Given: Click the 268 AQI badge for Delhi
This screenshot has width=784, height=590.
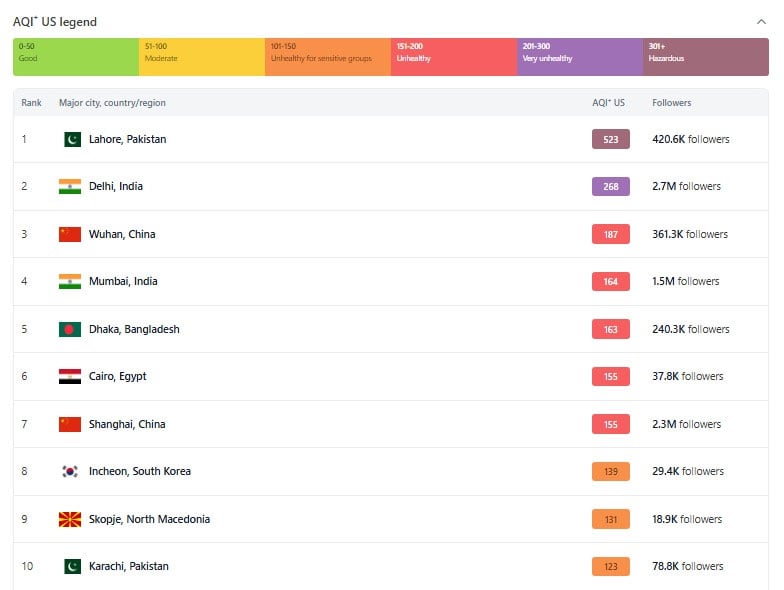Looking at the screenshot, I should [610, 186].
